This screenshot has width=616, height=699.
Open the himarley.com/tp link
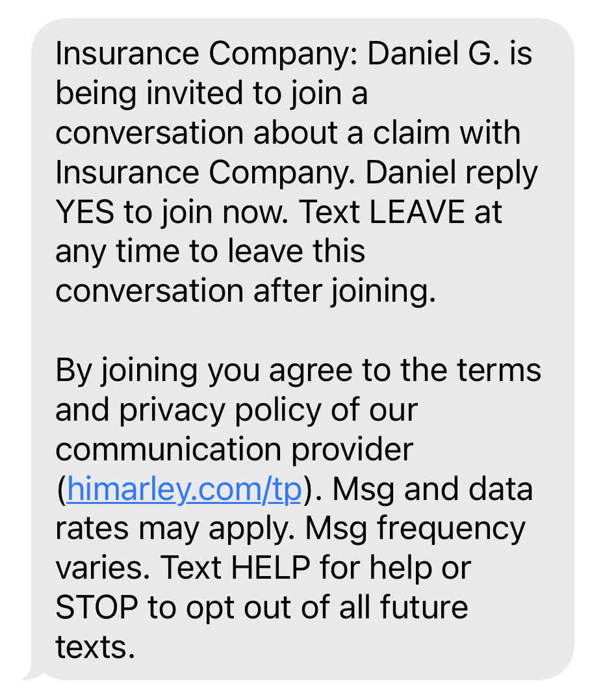tap(184, 490)
